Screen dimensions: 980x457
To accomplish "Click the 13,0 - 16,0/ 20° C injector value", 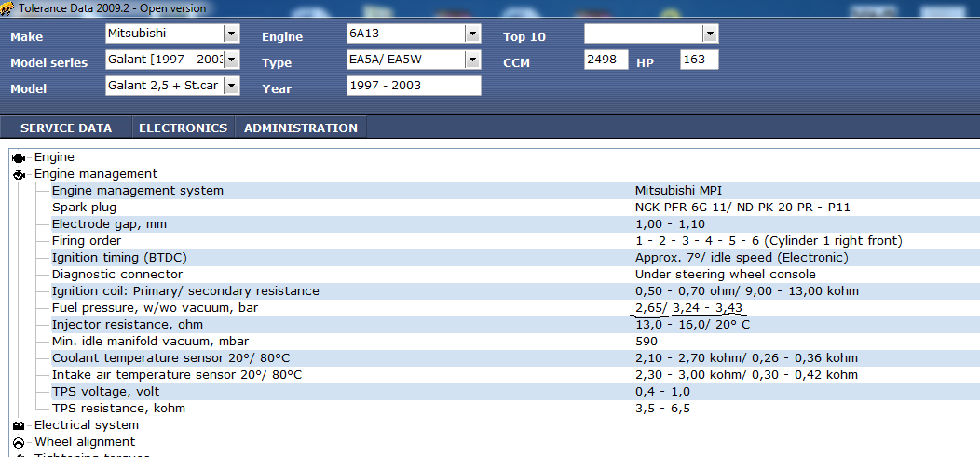I will (x=692, y=325).
